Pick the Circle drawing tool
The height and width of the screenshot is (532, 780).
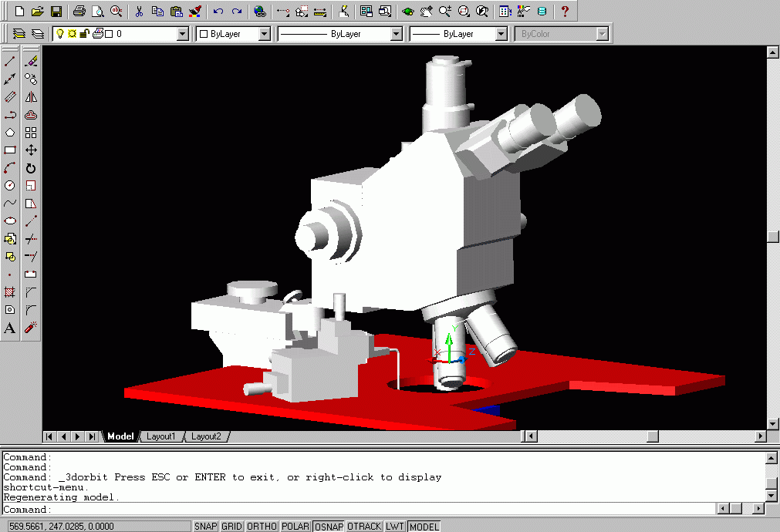(10, 186)
